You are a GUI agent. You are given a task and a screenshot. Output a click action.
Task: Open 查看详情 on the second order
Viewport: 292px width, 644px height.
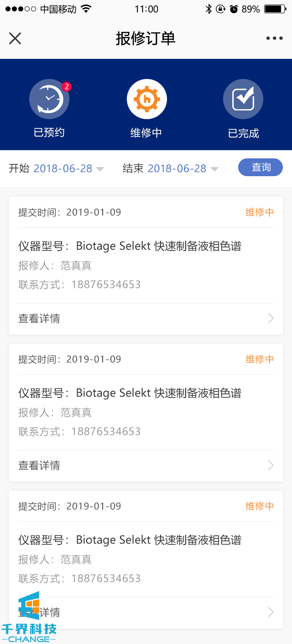pos(39,466)
